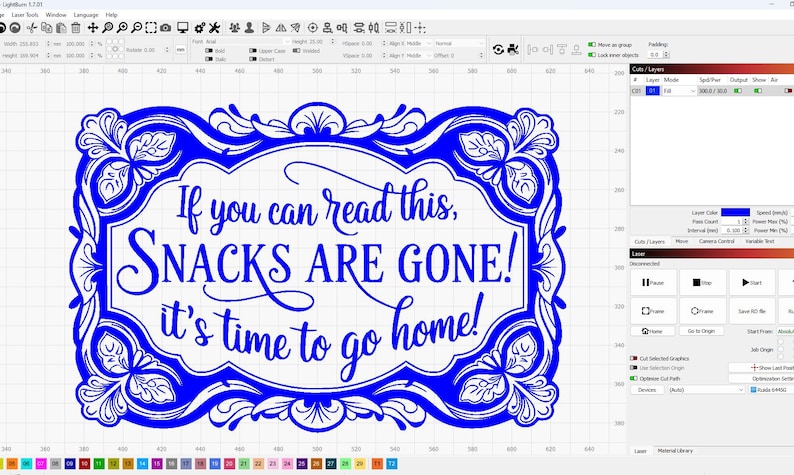
Task: Open the Help menu
Action: [111, 15]
